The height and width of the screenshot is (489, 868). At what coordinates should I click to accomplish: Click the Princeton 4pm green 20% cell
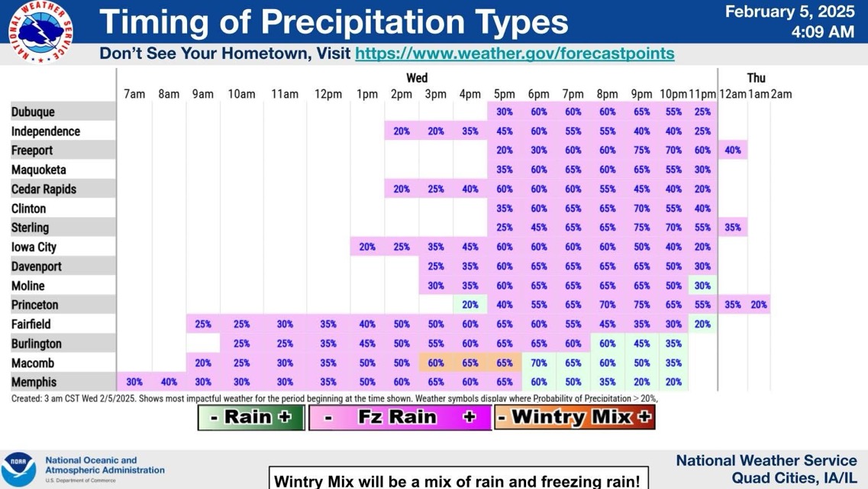click(469, 305)
